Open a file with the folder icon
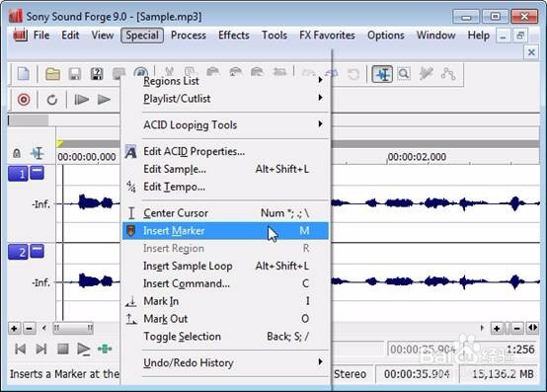 pos(52,74)
